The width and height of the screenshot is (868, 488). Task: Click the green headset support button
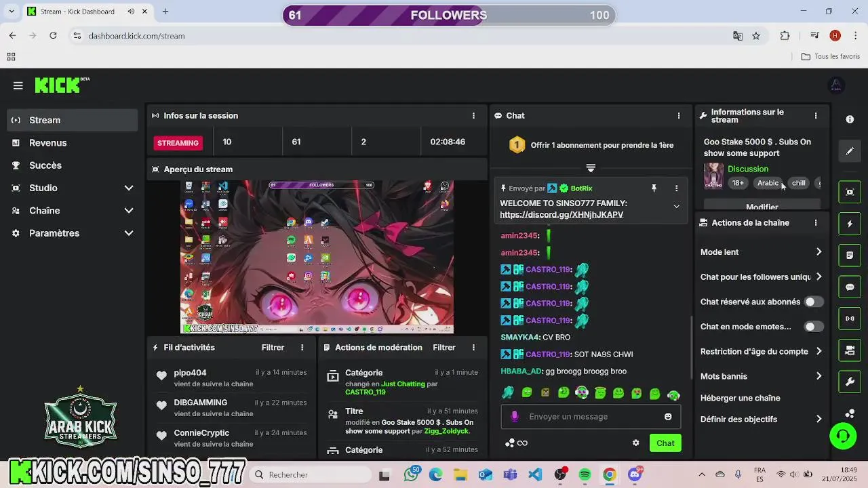click(843, 436)
